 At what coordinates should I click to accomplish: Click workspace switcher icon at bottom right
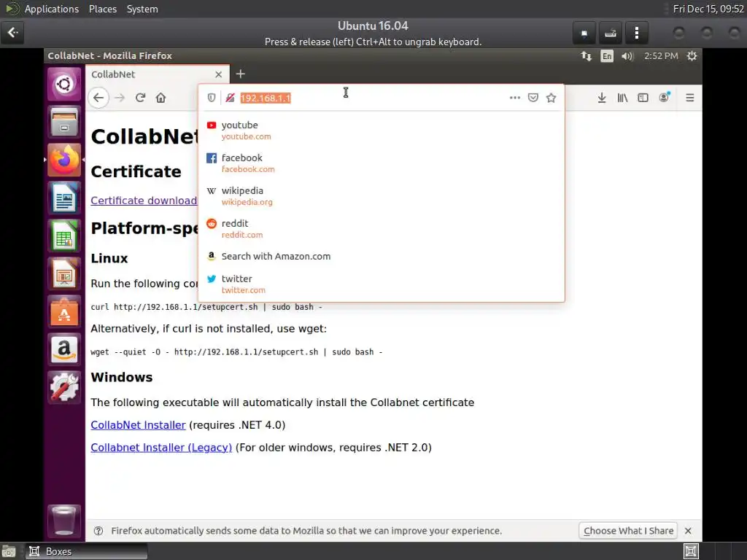pos(691,551)
